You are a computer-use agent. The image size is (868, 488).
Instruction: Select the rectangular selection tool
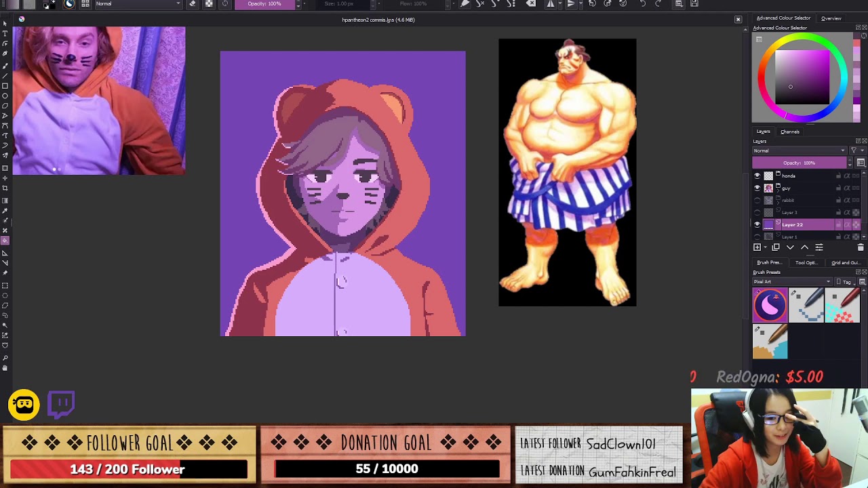5,285
